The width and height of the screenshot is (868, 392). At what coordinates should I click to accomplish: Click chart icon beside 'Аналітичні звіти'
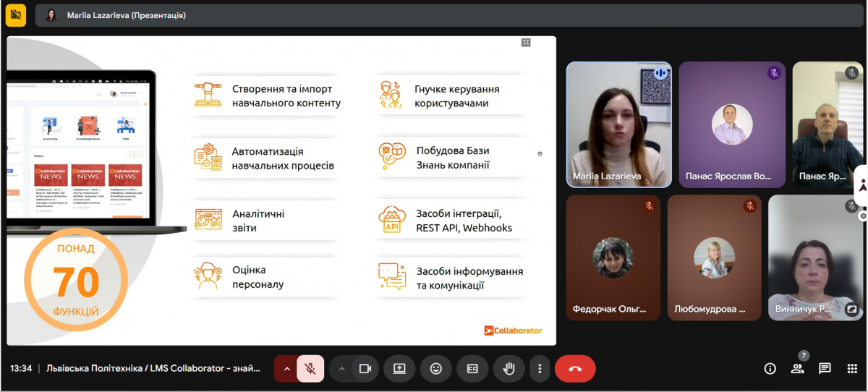click(208, 220)
